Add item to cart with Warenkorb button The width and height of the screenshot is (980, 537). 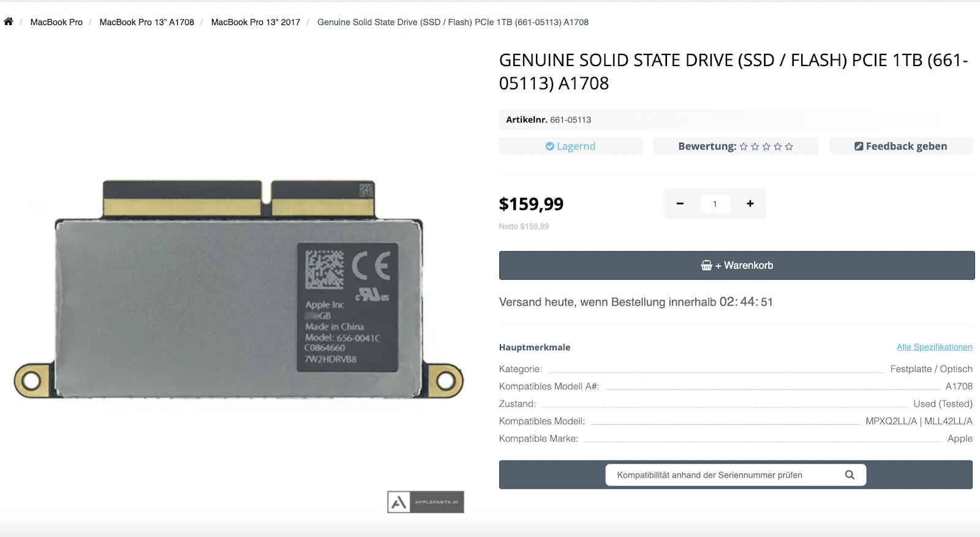[737, 265]
